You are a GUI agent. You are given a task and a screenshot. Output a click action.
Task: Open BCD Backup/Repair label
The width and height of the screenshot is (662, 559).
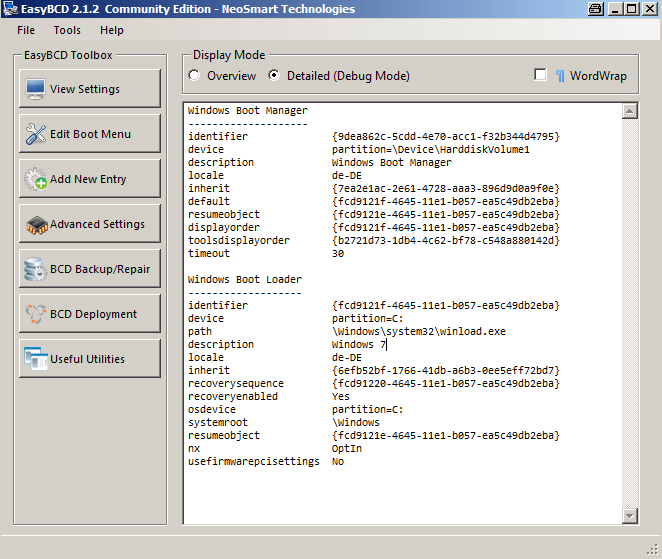tap(100, 269)
